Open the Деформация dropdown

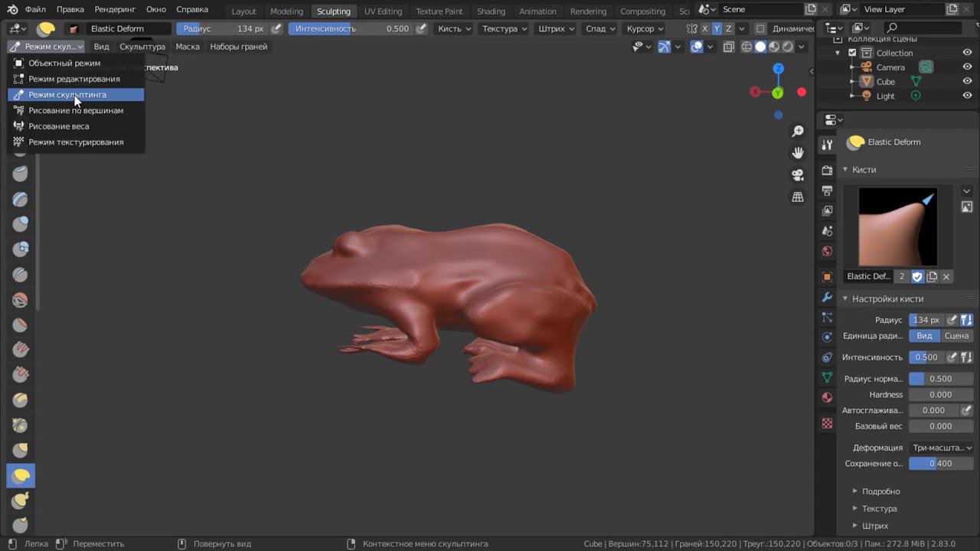tap(941, 448)
